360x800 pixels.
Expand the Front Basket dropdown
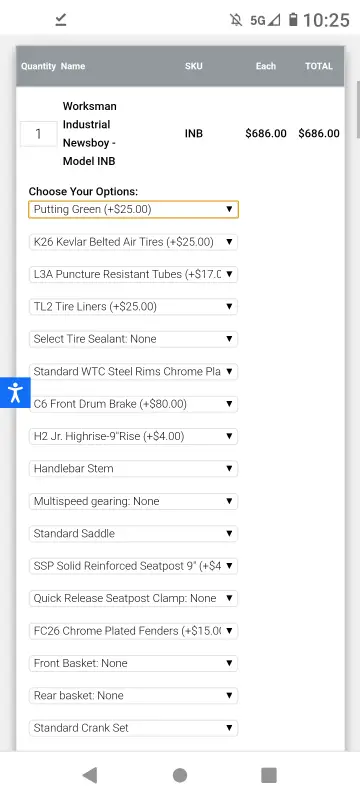[134, 663]
